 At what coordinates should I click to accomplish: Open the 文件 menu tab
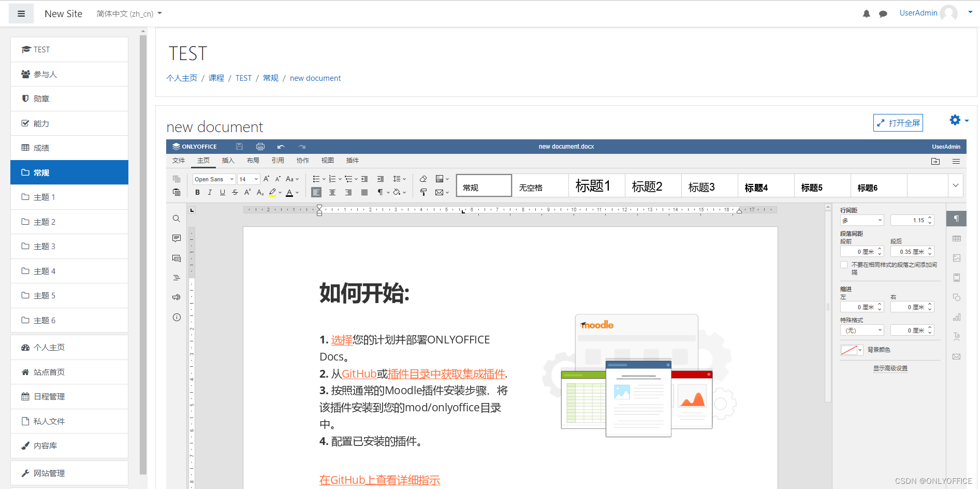click(x=179, y=161)
